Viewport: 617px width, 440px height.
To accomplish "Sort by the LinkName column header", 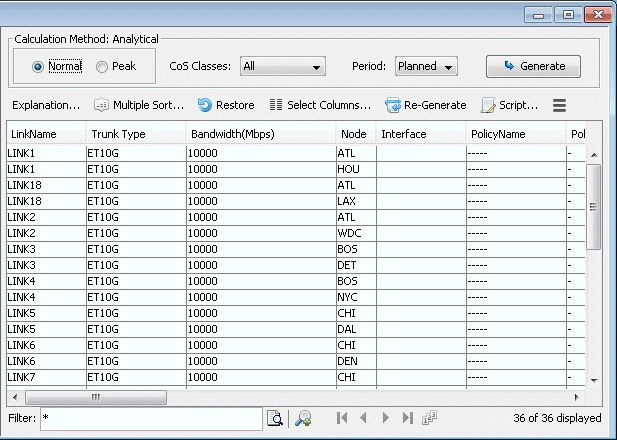I will [x=34, y=134].
